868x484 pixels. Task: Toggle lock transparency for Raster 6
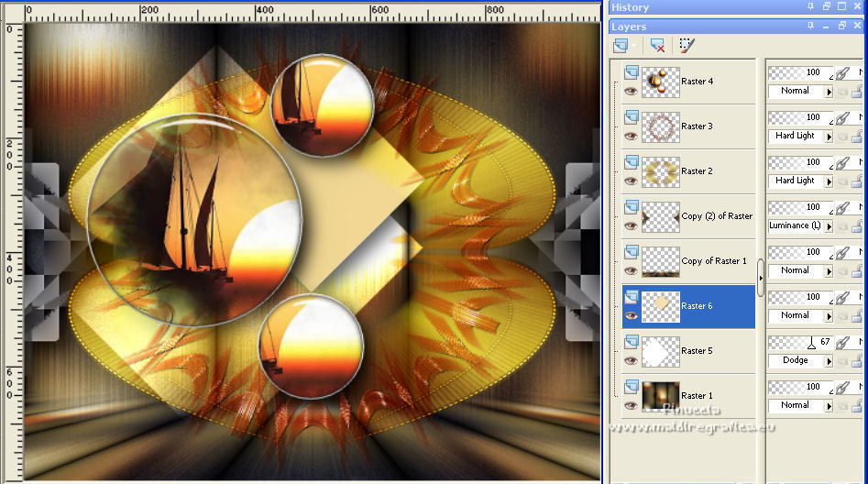(857, 316)
